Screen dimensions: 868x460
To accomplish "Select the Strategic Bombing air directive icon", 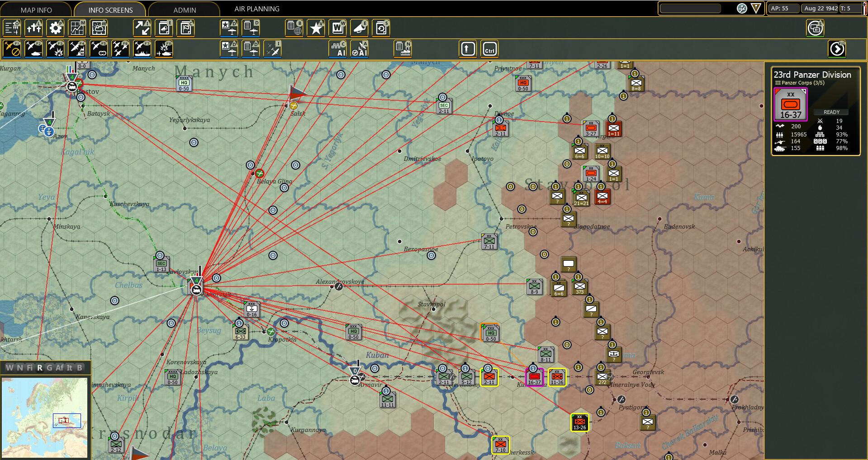I will coord(77,48).
